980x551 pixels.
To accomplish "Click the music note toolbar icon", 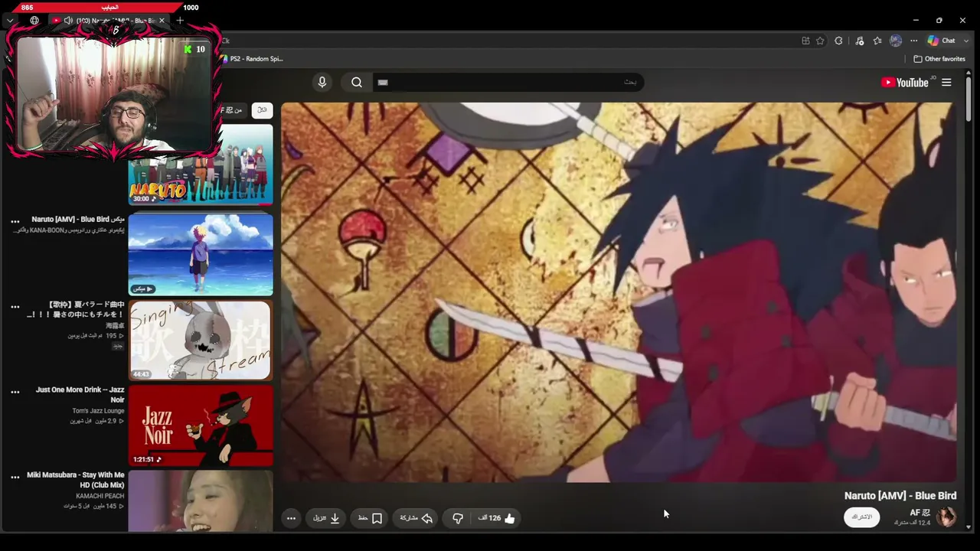I will 859,41.
